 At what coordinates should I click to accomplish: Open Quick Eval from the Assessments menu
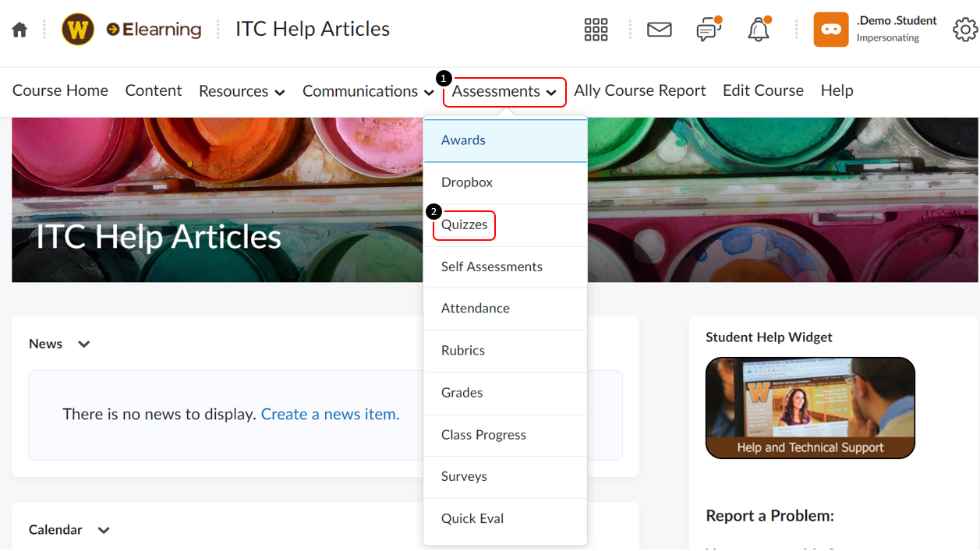[x=472, y=518]
